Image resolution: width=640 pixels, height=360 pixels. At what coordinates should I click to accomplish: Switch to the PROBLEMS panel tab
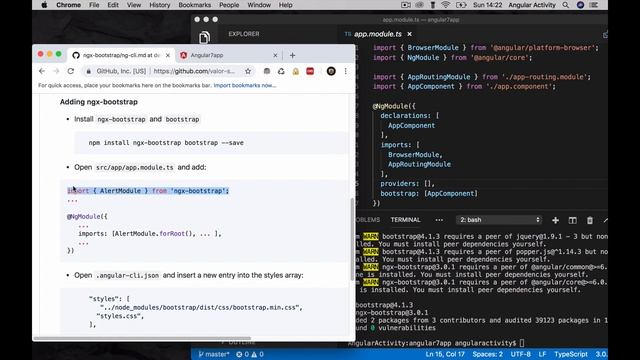pos(367,220)
